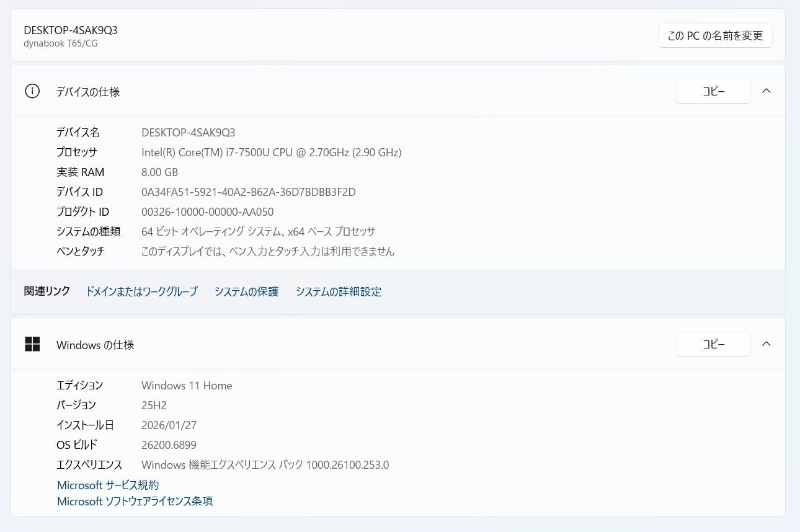Select the システムの種類 value text
The width and height of the screenshot is (800, 532).
[x=259, y=232]
